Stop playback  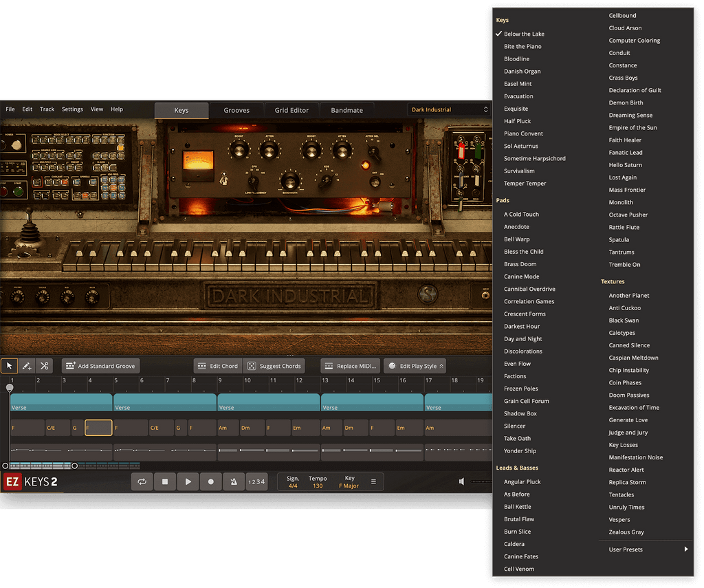pyautogui.click(x=165, y=481)
